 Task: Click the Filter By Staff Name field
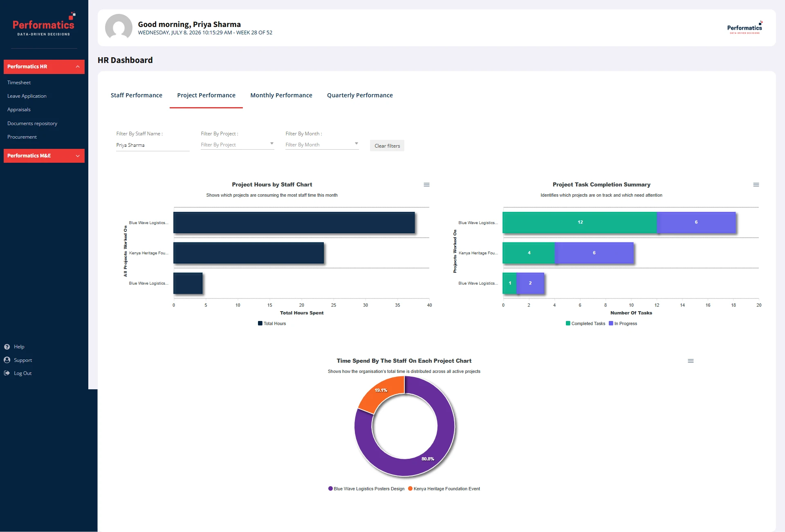[x=153, y=145]
